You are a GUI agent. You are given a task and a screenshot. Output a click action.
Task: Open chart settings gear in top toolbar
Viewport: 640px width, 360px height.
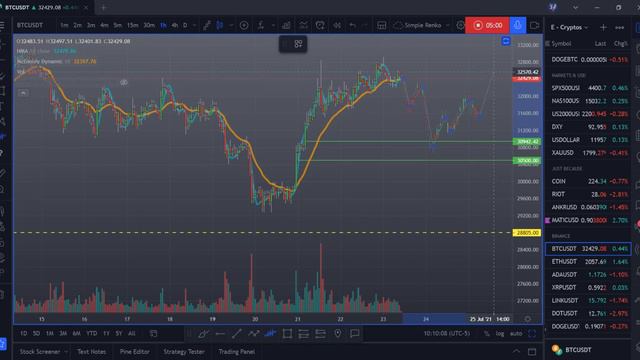click(460, 25)
